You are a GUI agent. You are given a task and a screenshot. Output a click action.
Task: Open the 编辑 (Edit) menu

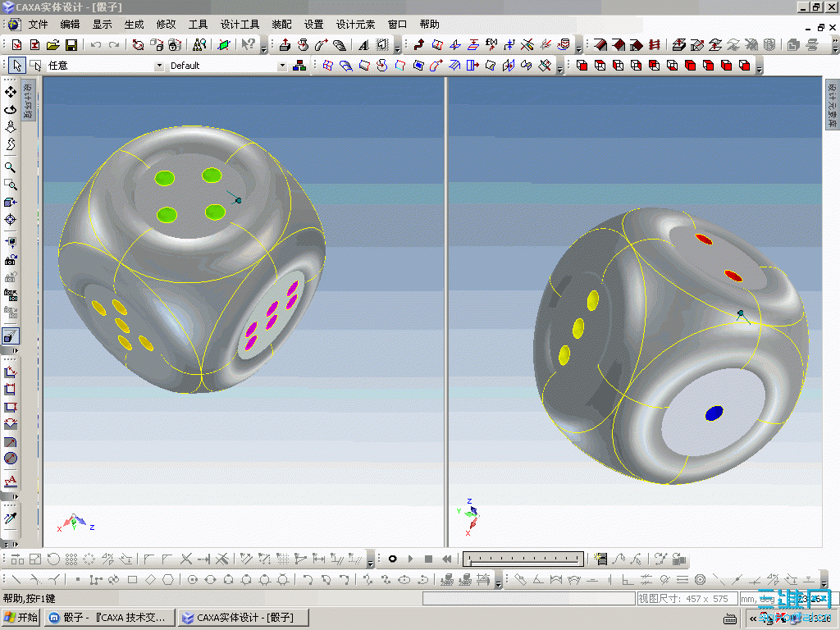click(x=70, y=25)
